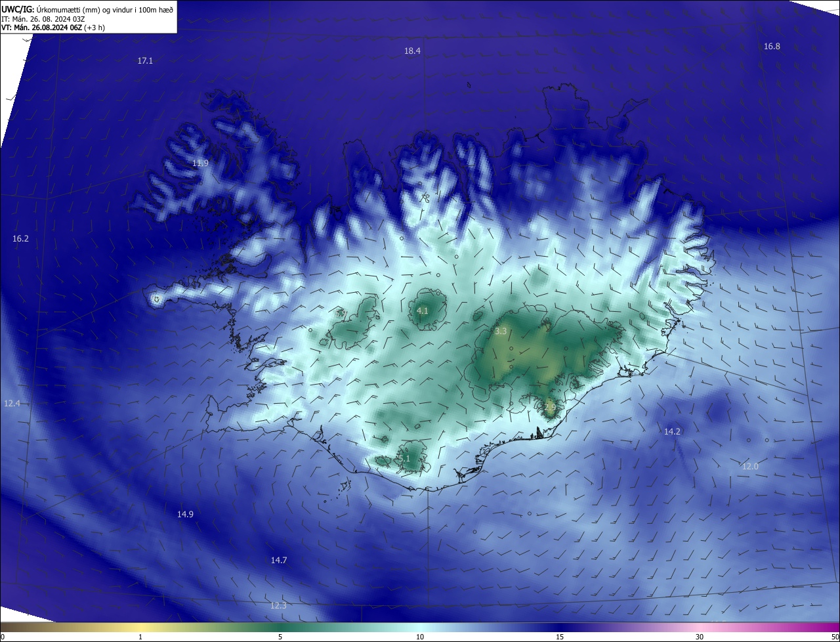Click the legend tick label 10

[x=420, y=637]
